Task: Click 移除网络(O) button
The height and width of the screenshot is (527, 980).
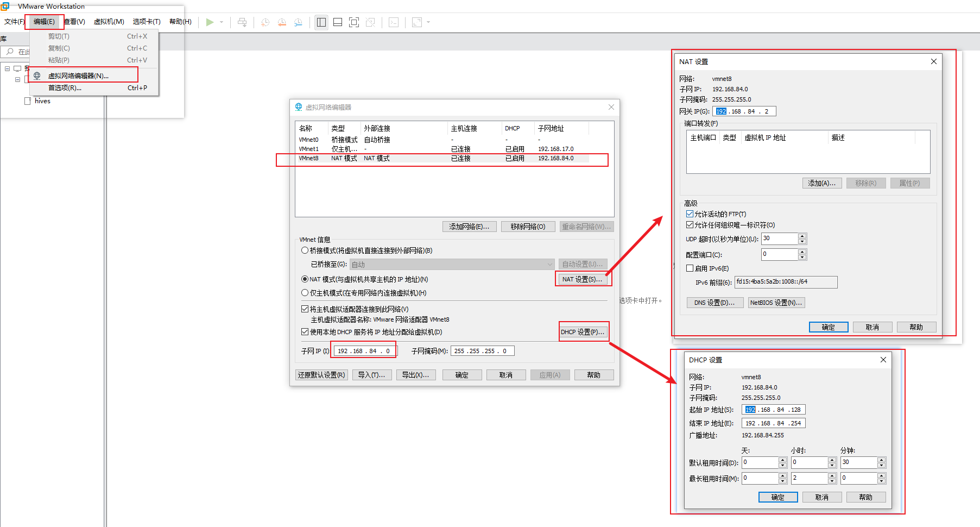Action: 528,227
